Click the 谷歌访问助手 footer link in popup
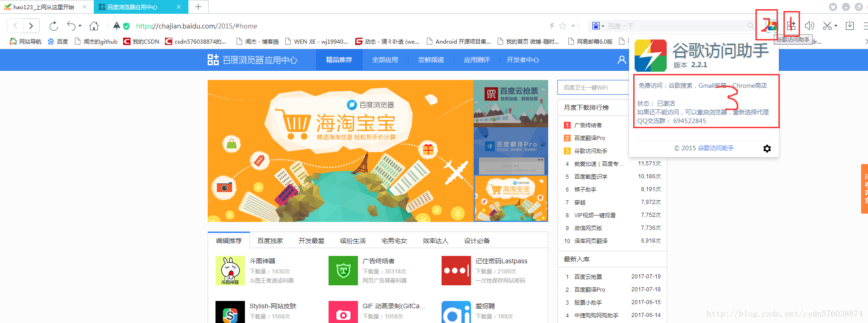This screenshot has height=323, width=868. (x=716, y=148)
